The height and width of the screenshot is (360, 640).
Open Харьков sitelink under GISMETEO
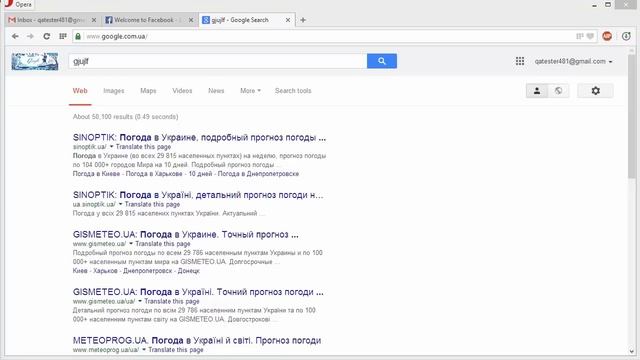105,271
